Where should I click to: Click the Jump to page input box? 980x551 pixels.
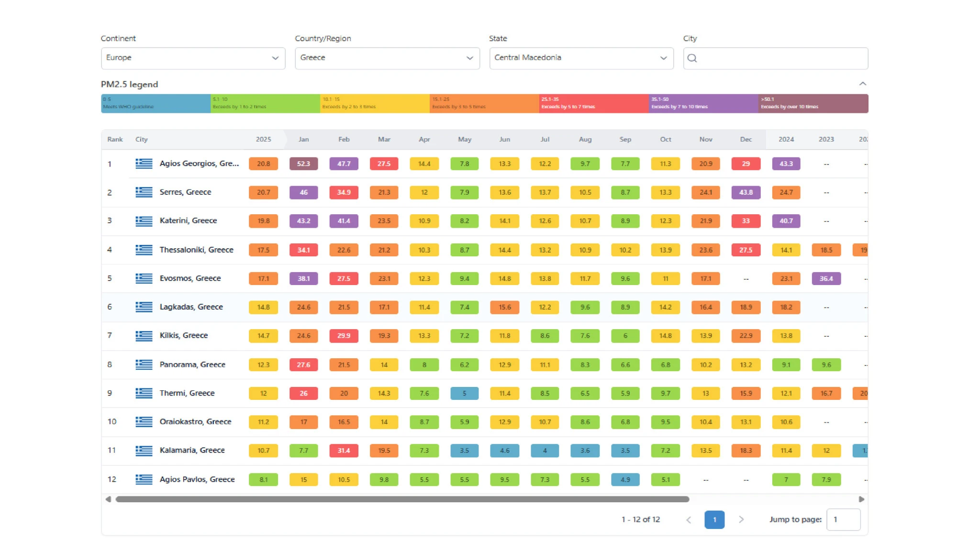(843, 519)
